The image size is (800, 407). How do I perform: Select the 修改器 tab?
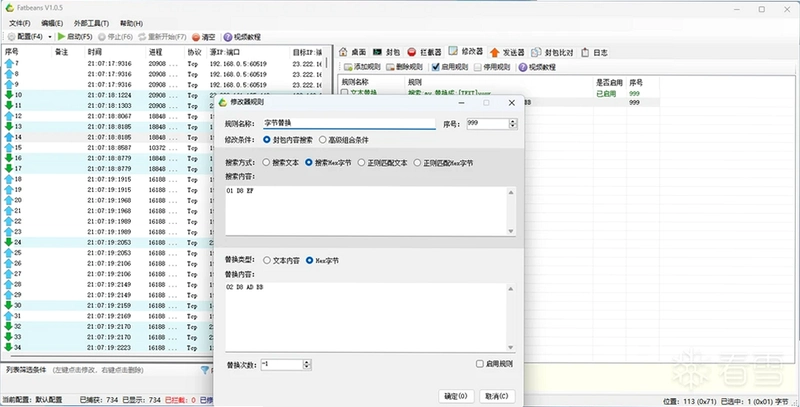click(465, 52)
